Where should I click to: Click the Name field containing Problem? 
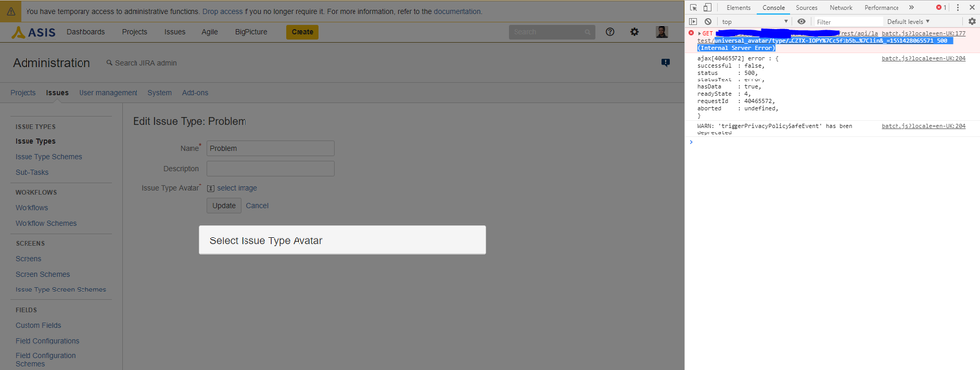click(271, 149)
